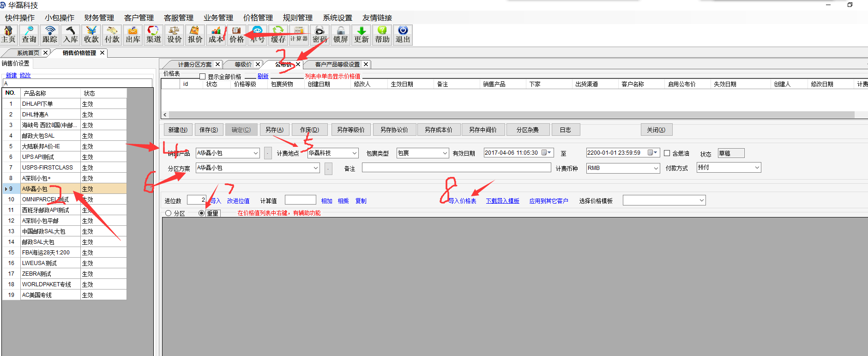This screenshot has height=356, width=868.
Task: Click the 备注 remarks input field
Action: tap(456, 168)
